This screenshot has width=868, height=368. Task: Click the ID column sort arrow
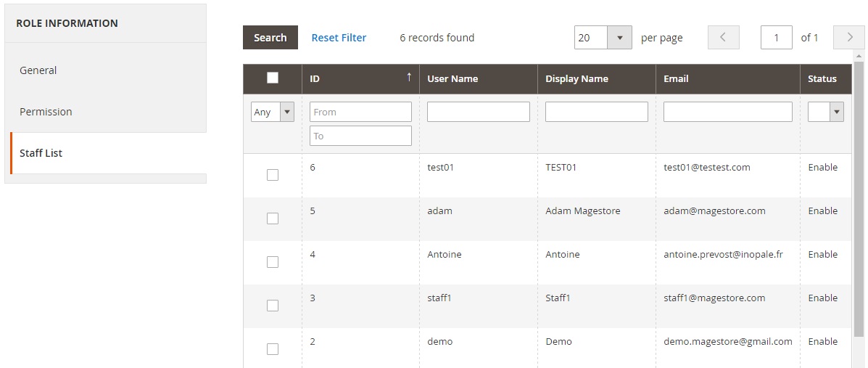(408, 77)
